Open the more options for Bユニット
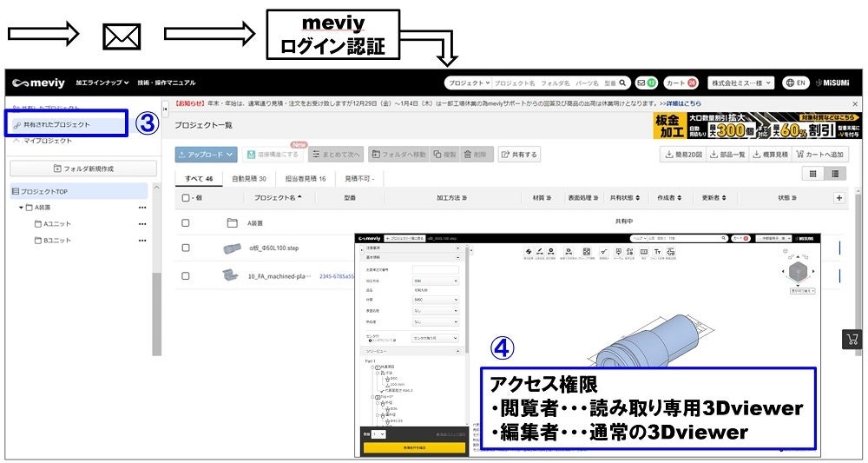 [x=142, y=241]
